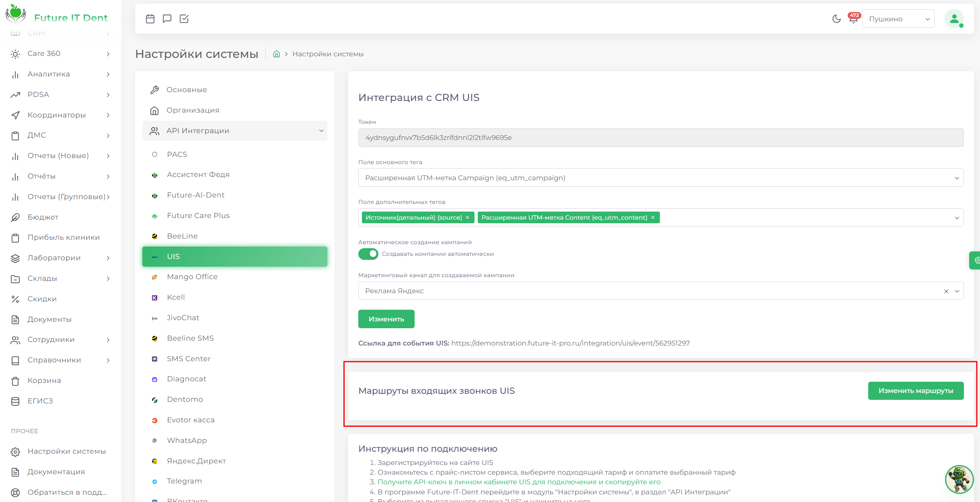Image resolution: width=980 pixels, height=502 pixels.
Task: Expand the Аналитика menu
Action: point(60,74)
